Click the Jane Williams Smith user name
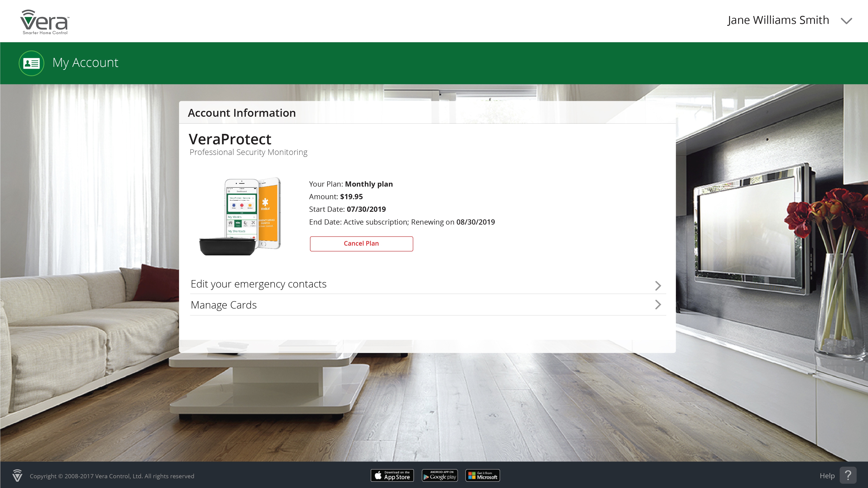 778,20
